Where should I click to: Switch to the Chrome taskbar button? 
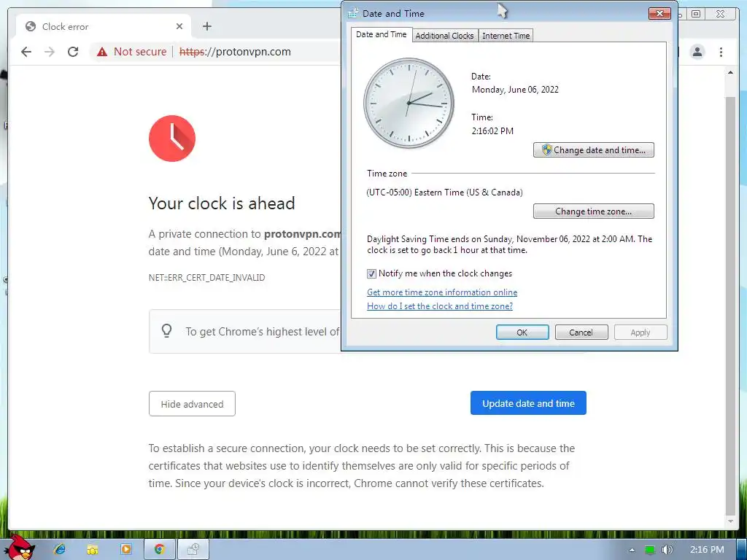[x=160, y=549]
